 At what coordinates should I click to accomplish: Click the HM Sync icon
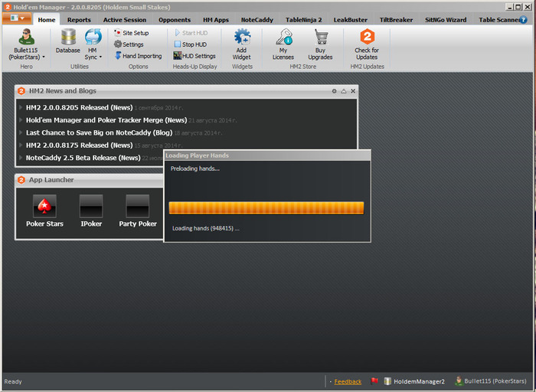pyautogui.click(x=93, y=37)
